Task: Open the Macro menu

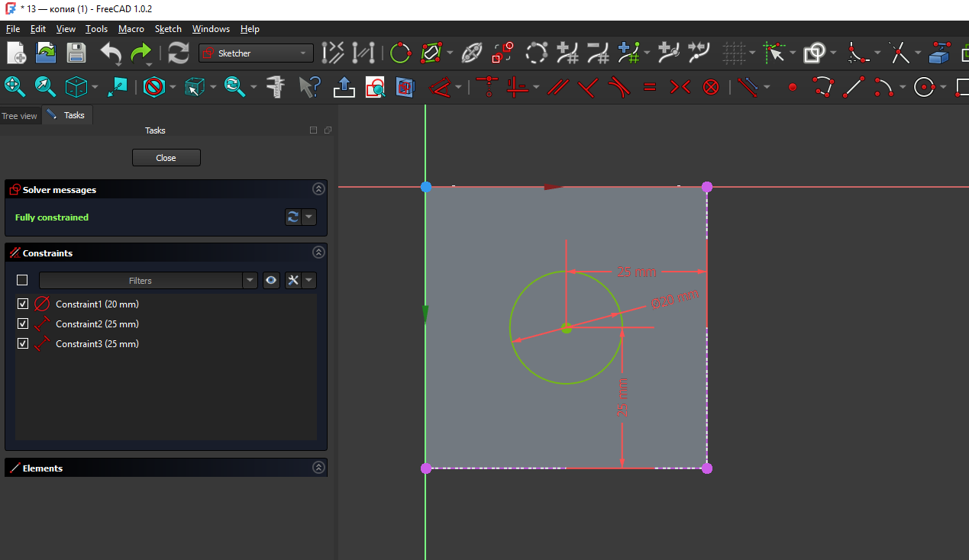Action: (x=131, y=29)
